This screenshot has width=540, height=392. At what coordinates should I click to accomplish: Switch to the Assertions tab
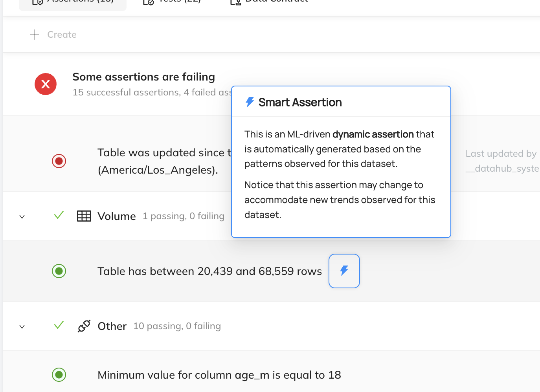[73, 2]
